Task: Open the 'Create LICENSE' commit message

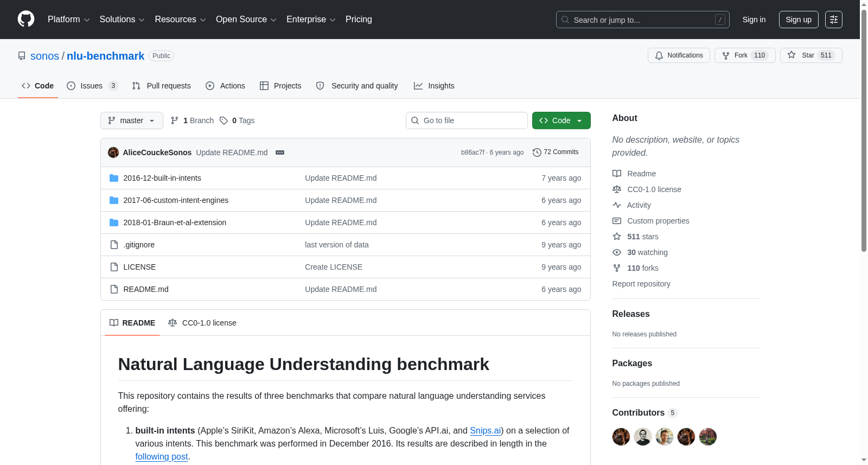Action: point(334,267)
